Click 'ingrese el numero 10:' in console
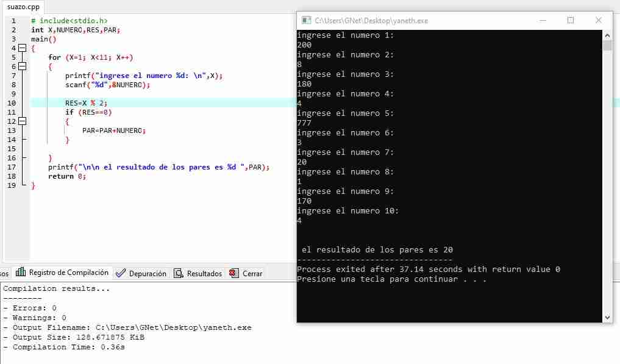The image size is (620, 364). pos(348,211)
